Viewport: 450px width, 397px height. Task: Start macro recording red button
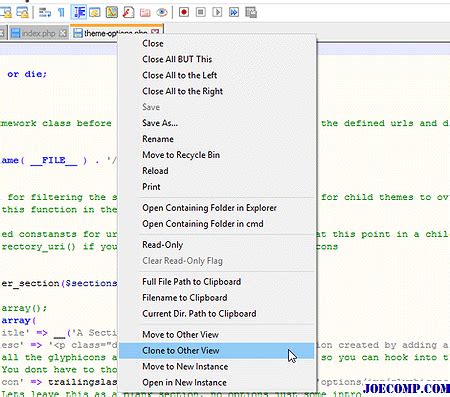point(184,12)
